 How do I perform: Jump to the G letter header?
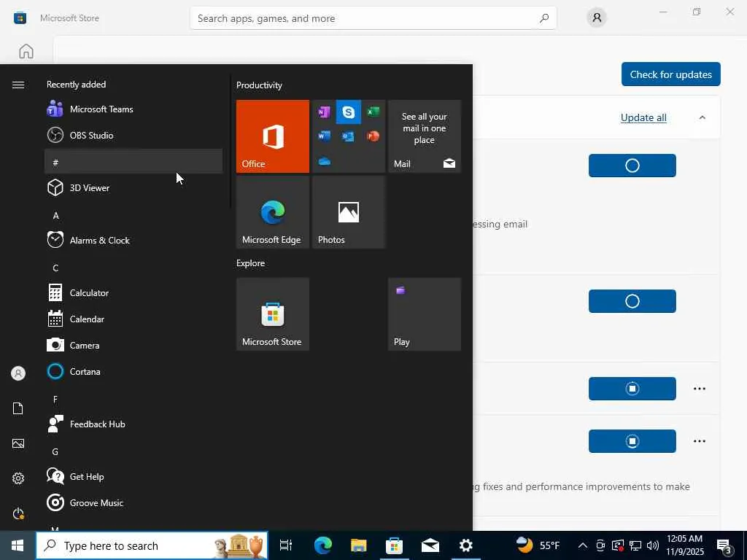tap(133, 451)
